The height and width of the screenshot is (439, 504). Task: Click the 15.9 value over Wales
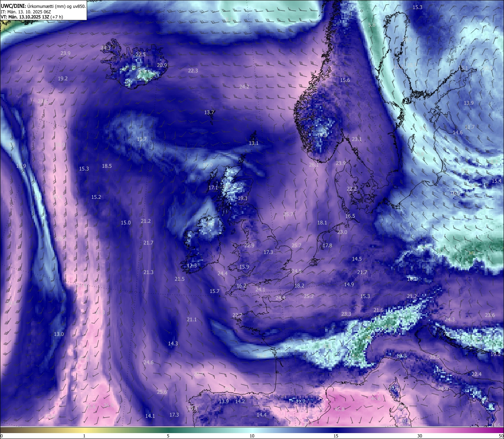(244, 267)
